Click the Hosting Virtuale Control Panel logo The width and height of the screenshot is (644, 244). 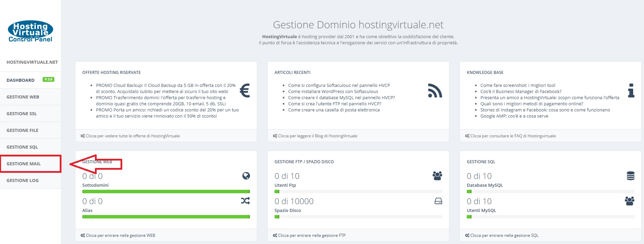30,31
